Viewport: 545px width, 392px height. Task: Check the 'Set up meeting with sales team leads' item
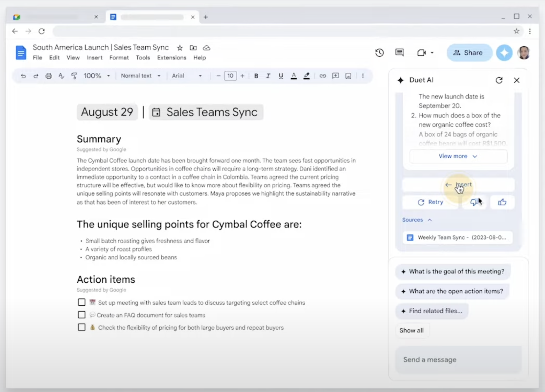point(82,302)
